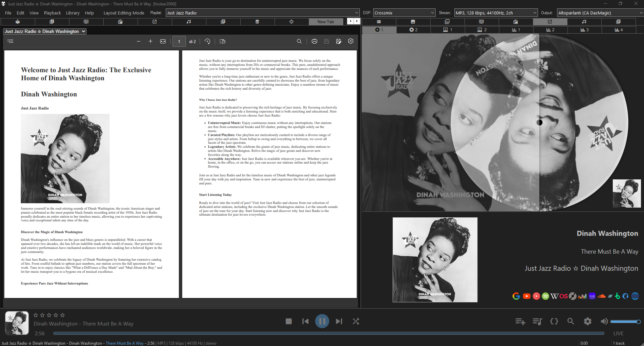Skip to the next track
Screen dimensions: 644x346
[x=339, y=321]
